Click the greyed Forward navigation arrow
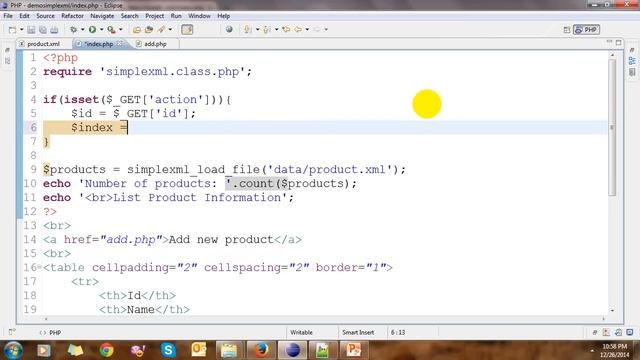Viewport: 640px width, 360px height. coord(317,29)
